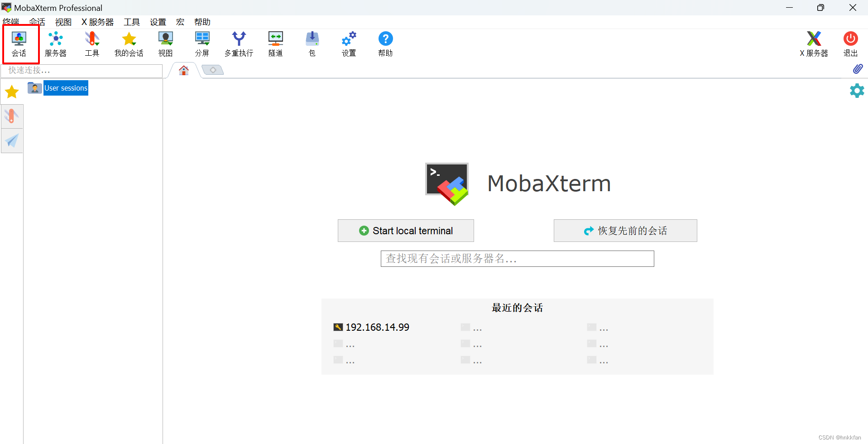Click the new tab plus button

click(x=213, y=70)
